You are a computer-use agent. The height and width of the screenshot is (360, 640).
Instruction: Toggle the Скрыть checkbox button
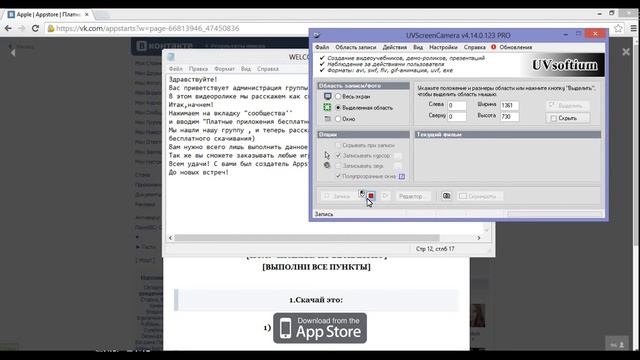click(567, 118)
